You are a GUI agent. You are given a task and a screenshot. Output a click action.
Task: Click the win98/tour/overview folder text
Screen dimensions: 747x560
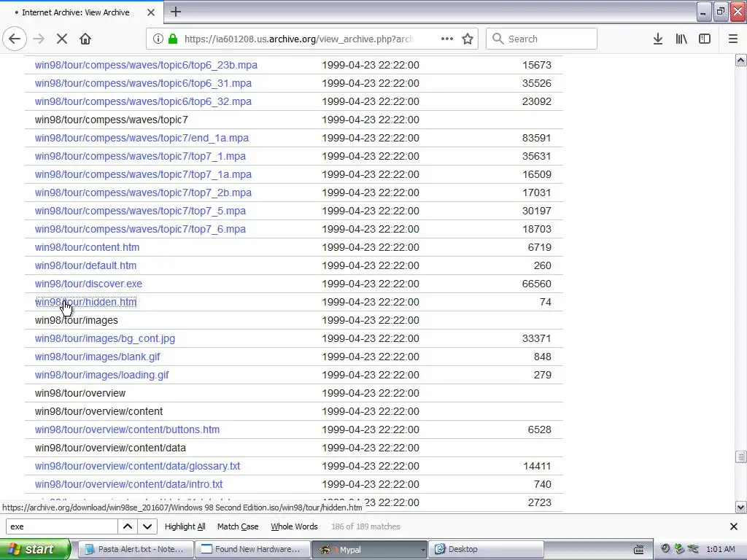pyautogui.click(x=80, y=393)
